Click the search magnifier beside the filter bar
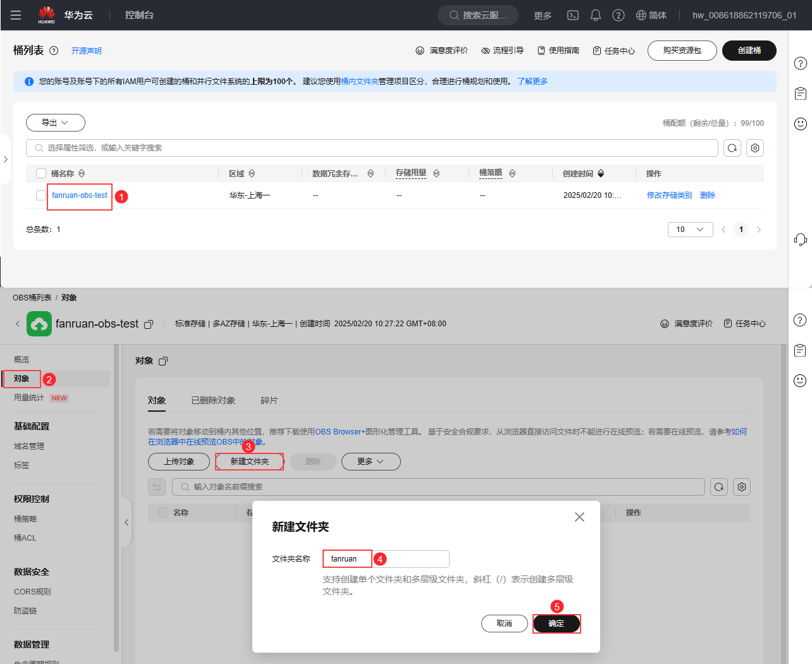 732,147
